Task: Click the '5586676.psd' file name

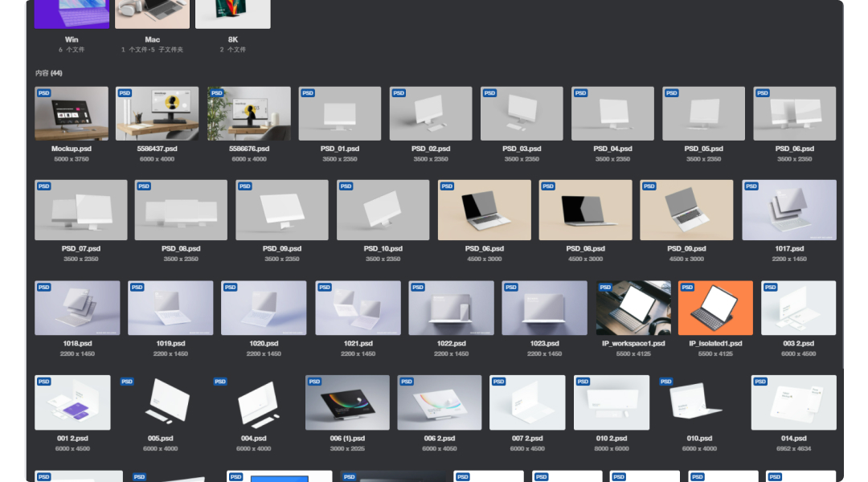Action: coord(249,149)
